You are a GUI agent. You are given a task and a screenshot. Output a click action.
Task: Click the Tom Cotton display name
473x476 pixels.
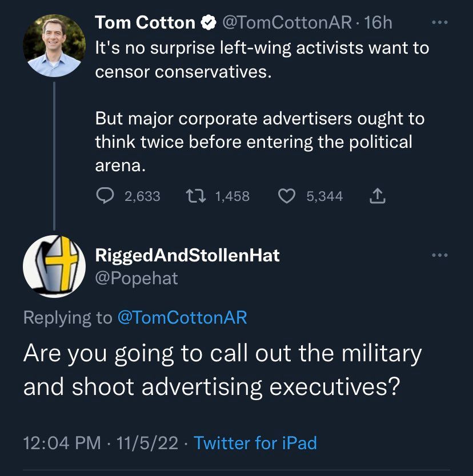145,23
